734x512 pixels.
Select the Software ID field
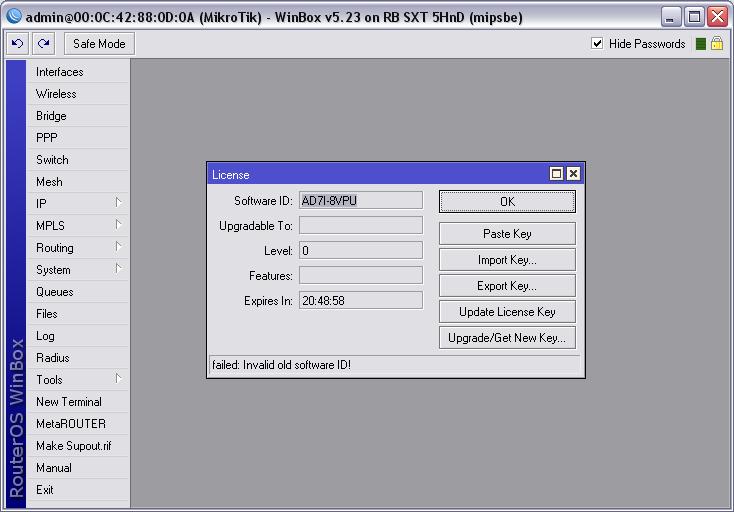click(361, 200)
